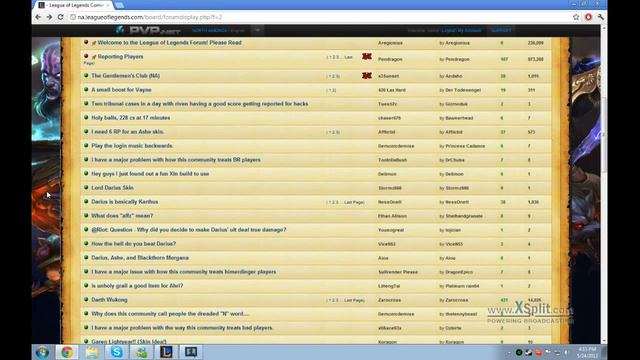Reload the current forum page
640x360 pixels.
60,17
